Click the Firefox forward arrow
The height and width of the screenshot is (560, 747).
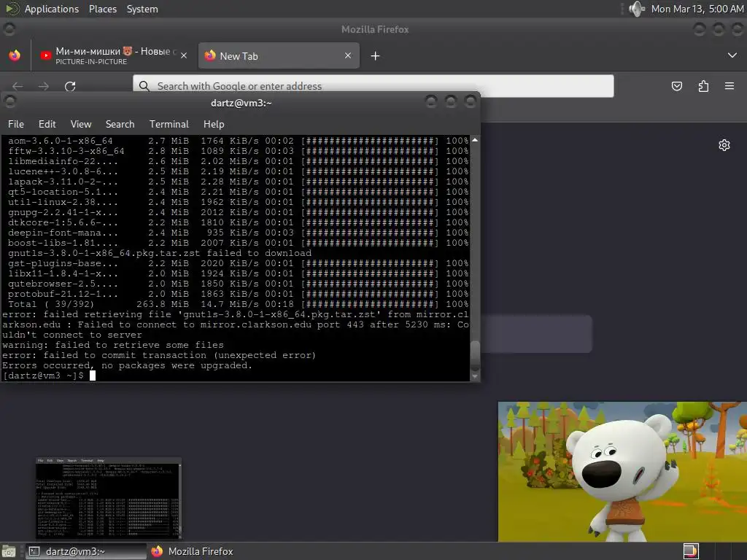click(x=43, y=86)
